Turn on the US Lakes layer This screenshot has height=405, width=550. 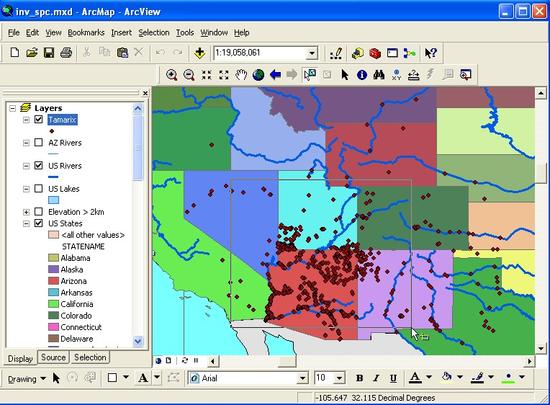tap(39, 189)
